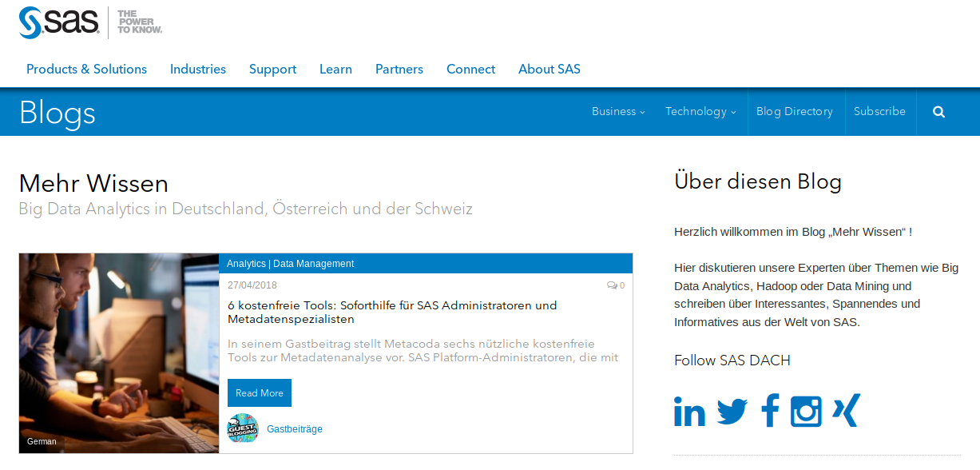Click the Read More button
The image size is (980, 470).
(260, 393)
